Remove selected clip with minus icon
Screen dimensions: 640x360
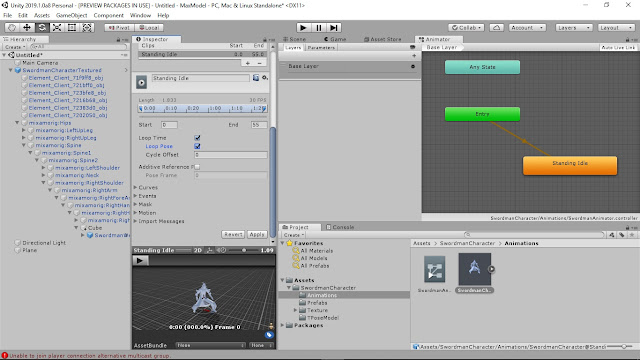click(x=259, y=63)
